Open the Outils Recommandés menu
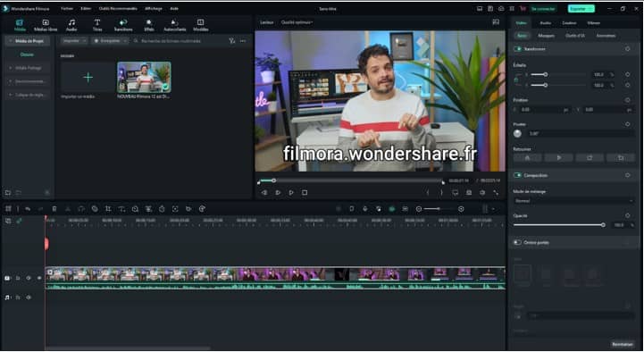This screenshot has width=644, height=352. pos(118,9)
